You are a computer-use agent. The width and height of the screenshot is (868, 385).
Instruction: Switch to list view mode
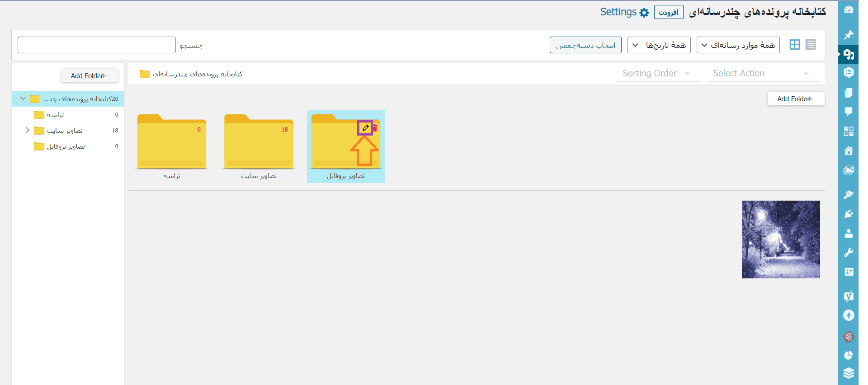[x=810, y=45]
